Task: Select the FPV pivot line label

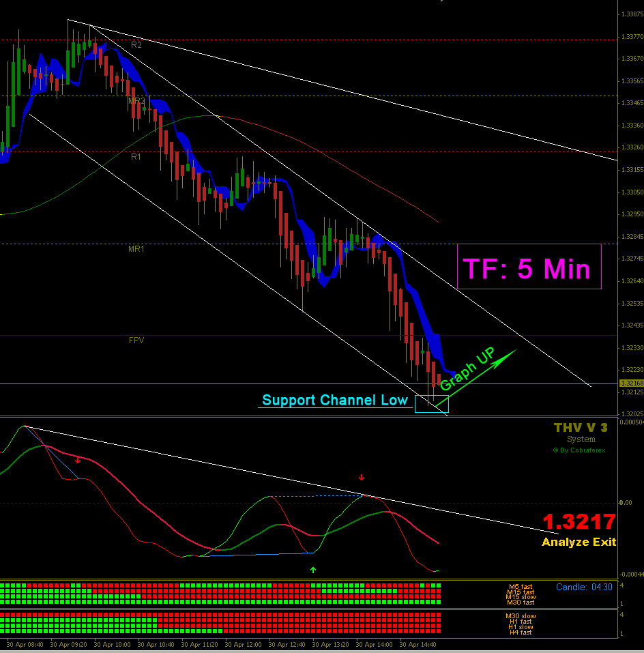Action: coord(136,340)
